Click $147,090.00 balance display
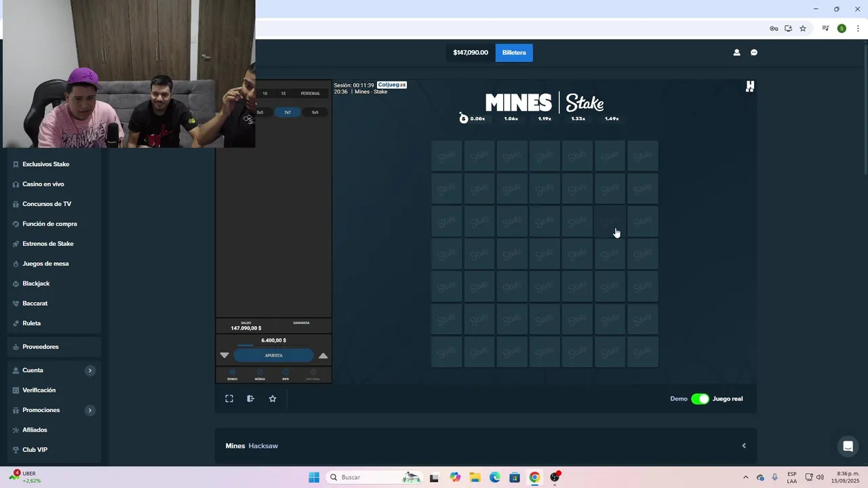868x488 pixels. point(471,53)
